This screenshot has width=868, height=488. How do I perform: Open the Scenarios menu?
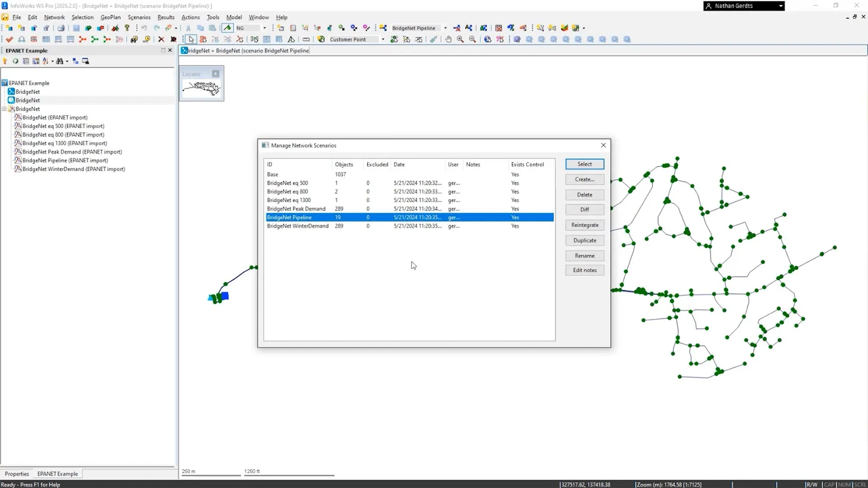pyautogui.click(x=139, y=17)
